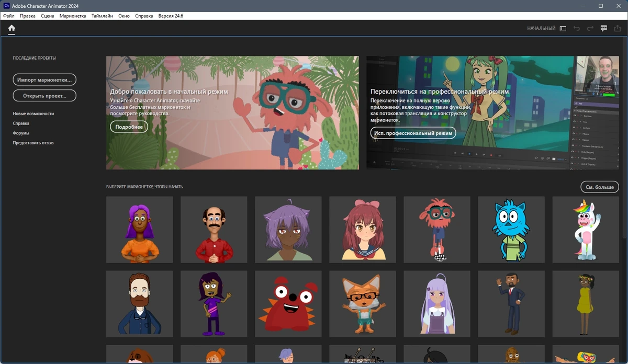Select the anime girl with pink bow puppet

pos(363,230)
